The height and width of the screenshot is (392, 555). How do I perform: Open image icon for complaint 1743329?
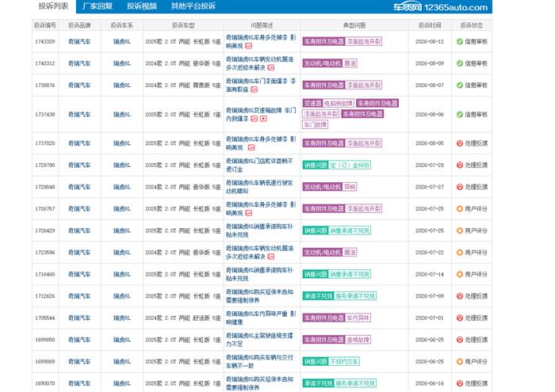[x=249, y=46]
